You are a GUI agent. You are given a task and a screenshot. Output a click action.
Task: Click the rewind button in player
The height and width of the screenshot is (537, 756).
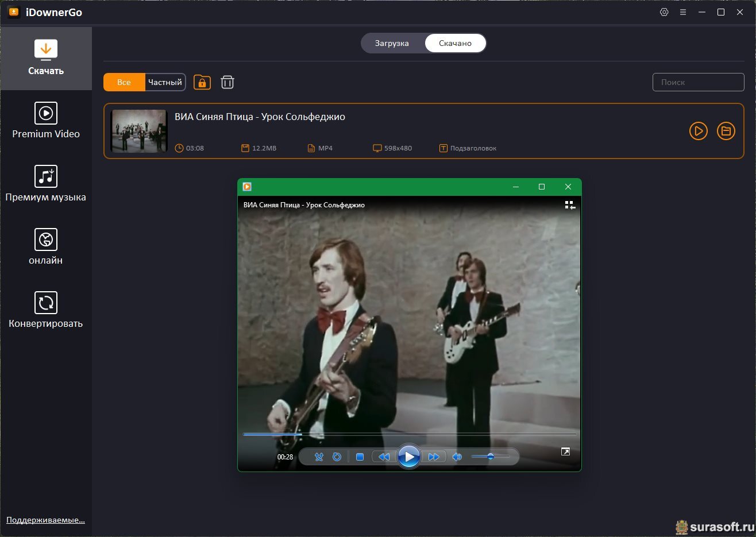click(384, 457)
